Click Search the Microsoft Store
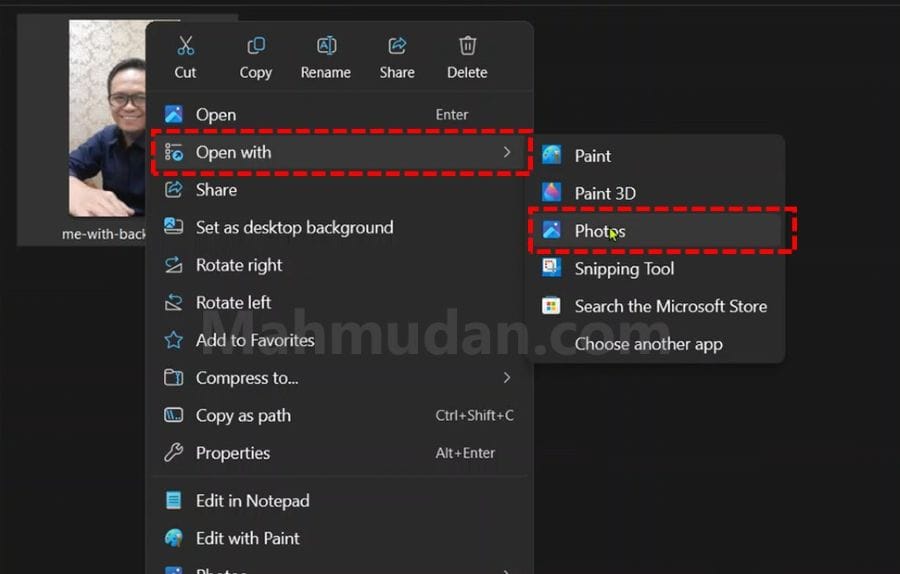 coord(670,307)
